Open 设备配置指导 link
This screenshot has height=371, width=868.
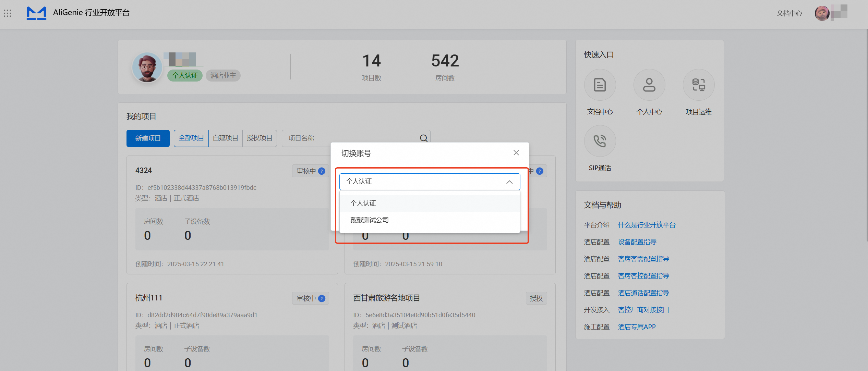pyautogui.click(x=637, y=242)
